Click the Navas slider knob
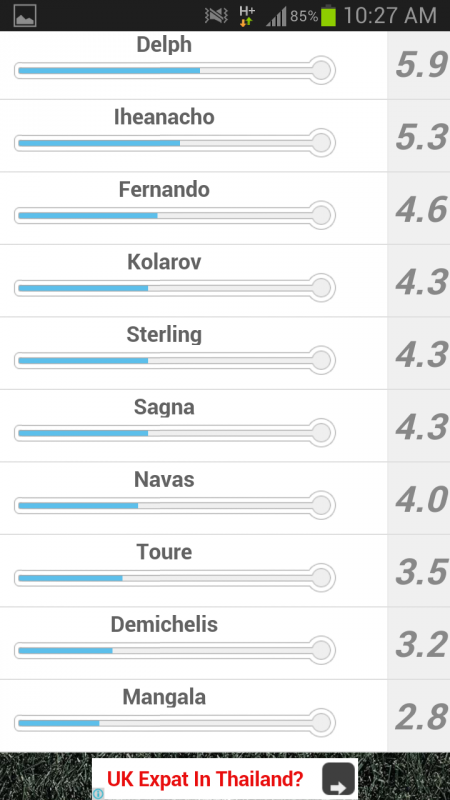 click(321, 505)
